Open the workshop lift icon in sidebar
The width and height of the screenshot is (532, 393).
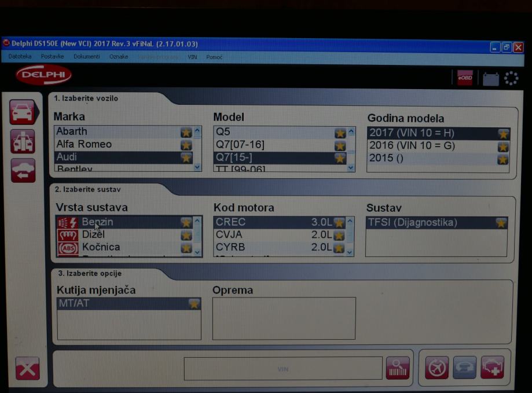click(x=23, y=141)
